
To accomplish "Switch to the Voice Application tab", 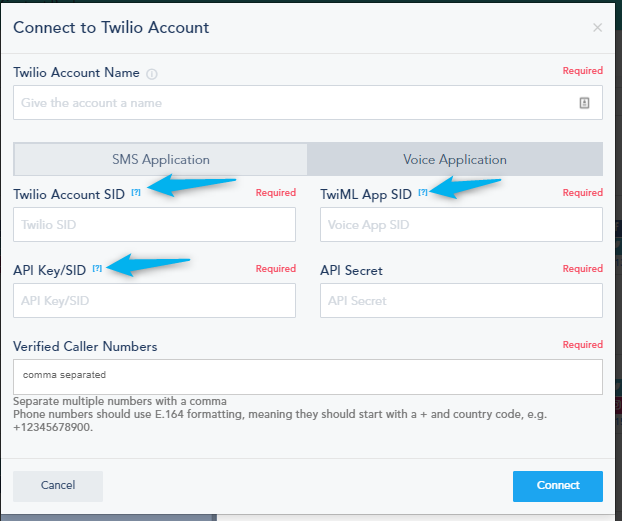I will pos(455,160).
